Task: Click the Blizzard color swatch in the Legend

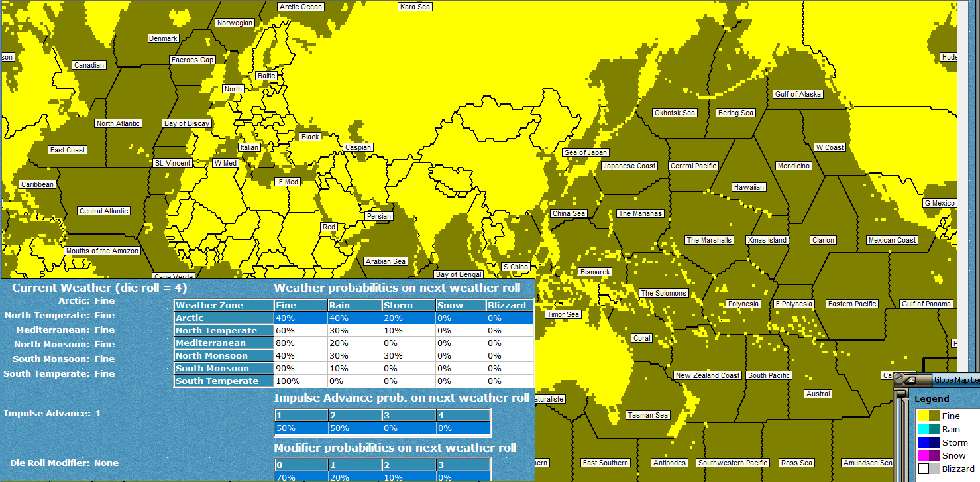Action: [x=928, y=469]
